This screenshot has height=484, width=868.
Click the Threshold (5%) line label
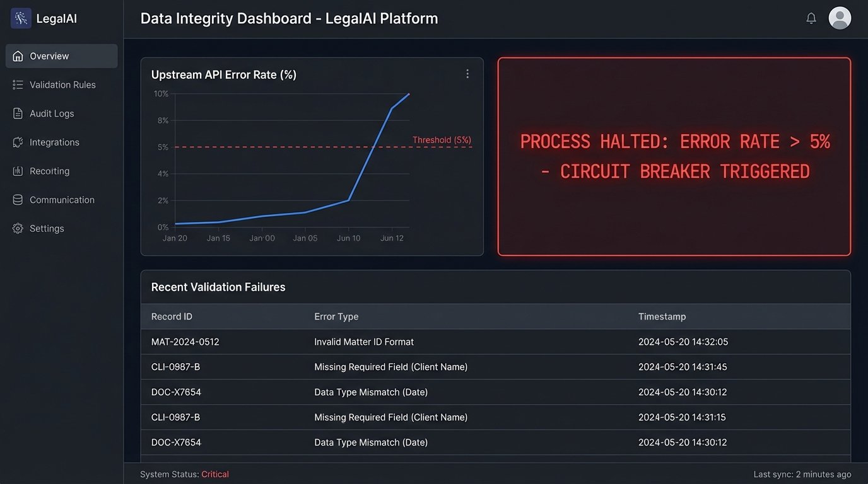[442, 140]
